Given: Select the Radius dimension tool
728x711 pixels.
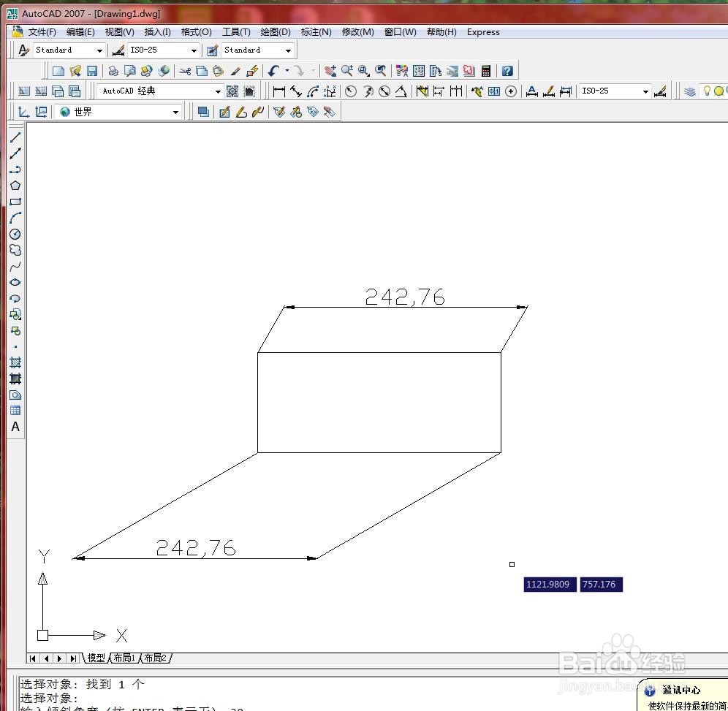Looking at the screenshot, I should (x=351, y=91).
